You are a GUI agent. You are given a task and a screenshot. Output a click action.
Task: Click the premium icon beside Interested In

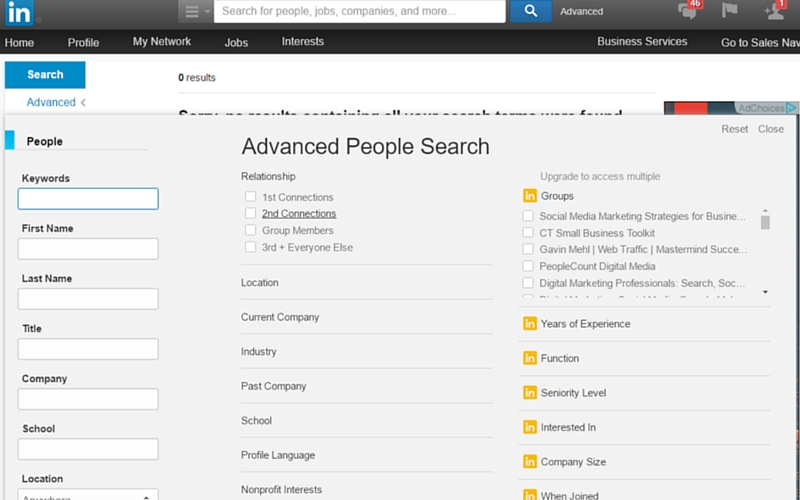click(x=530, y=427)
